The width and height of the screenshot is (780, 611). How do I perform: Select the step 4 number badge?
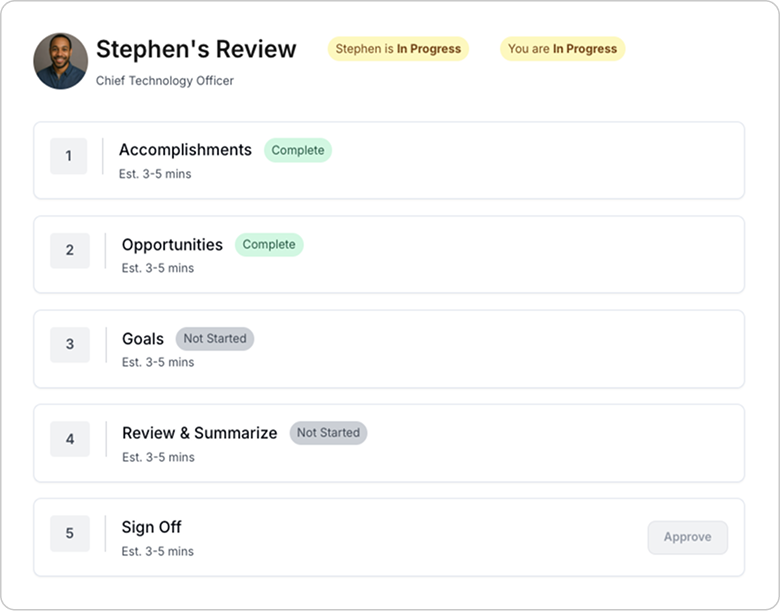click(69, 439)
